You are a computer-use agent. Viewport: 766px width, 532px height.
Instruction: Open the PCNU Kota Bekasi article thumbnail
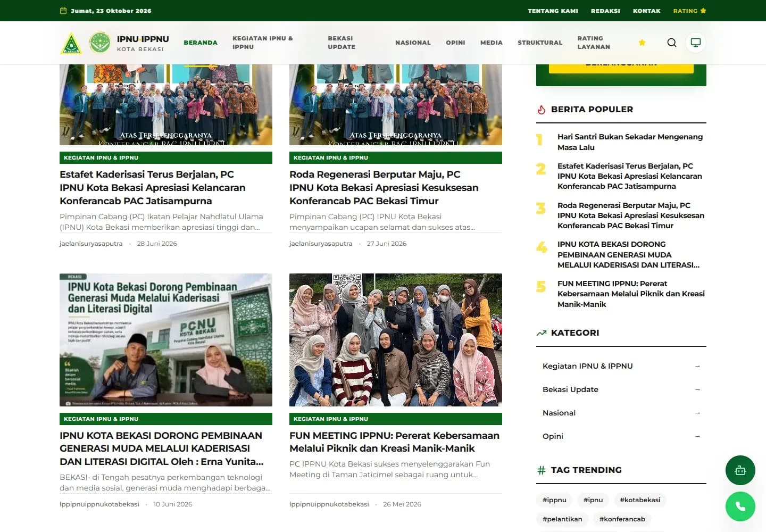click(x=166, y=340)
